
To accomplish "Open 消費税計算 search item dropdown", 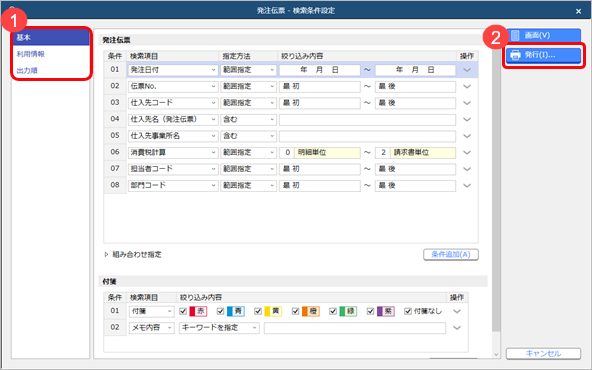I will click(x=173, y=153).
